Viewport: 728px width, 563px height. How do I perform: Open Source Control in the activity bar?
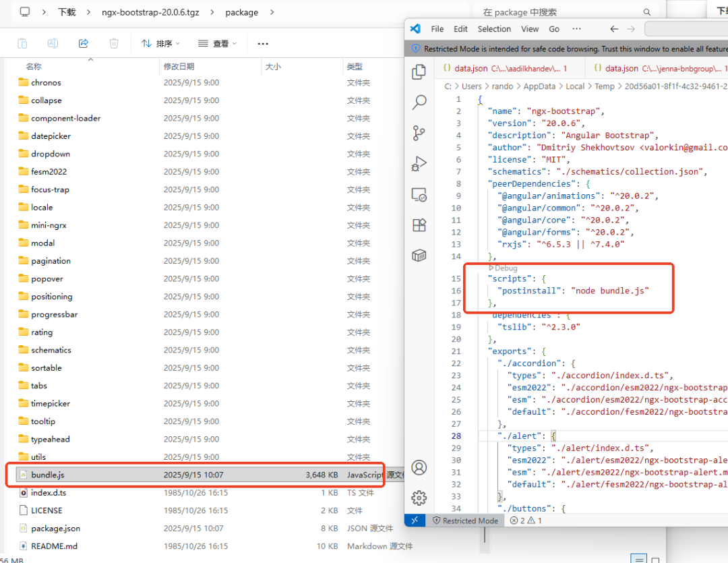point(419,133)
